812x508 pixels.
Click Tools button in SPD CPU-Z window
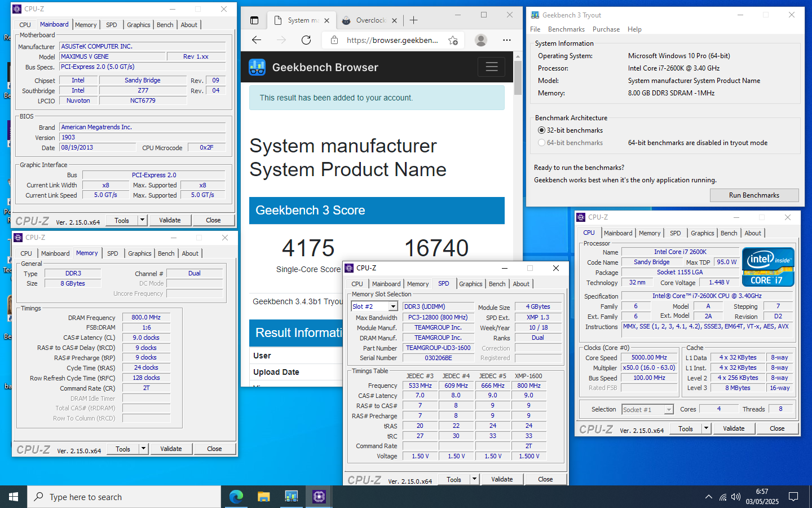[x=454, y=479]
